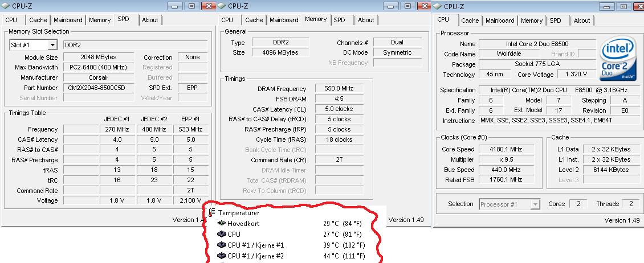The image size is (644, 263).
Task: Click the EPP #1 frequency 533 MHz cell
Action: click(x=190, y=129)
